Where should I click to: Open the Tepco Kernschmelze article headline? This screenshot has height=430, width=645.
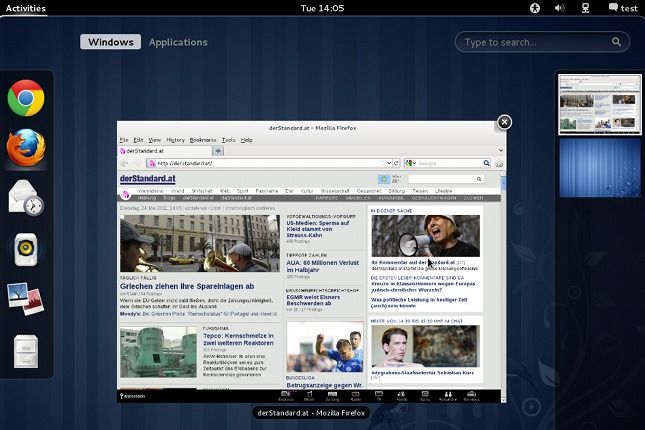pyautogui.click(x=238, y=339)
